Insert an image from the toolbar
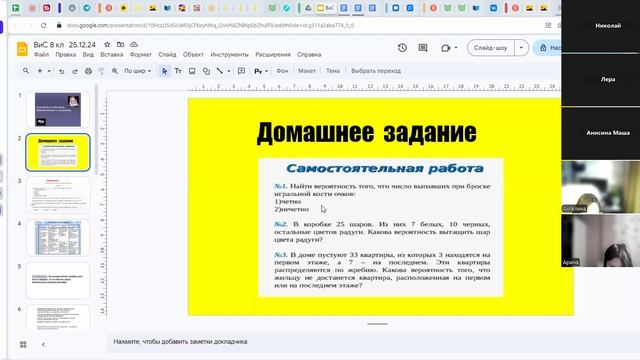This screenshot has width=640, height=360. click(x=192, y=71)
